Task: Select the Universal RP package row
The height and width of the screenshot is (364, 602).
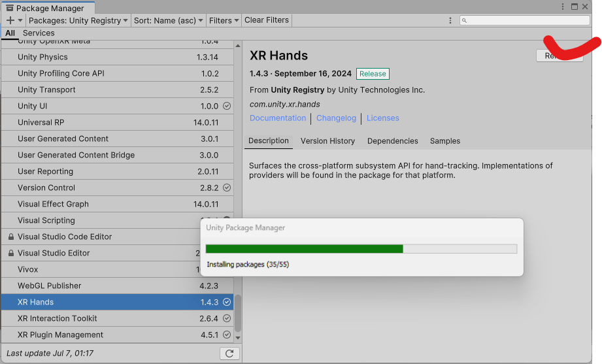Action: (x=117, y=122)
